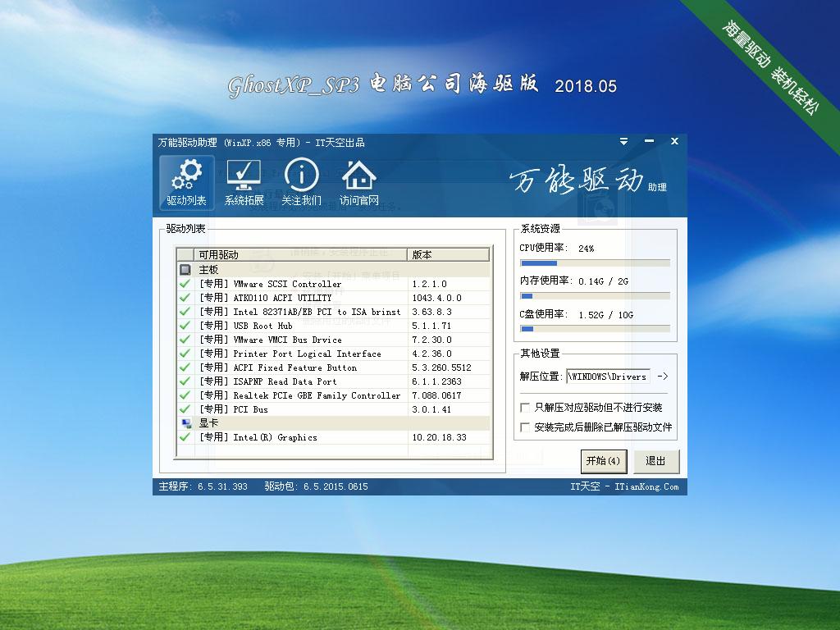Toggle selection of Intel(R) Graphics driver
The image size is (840, 630).
[184, 437]
